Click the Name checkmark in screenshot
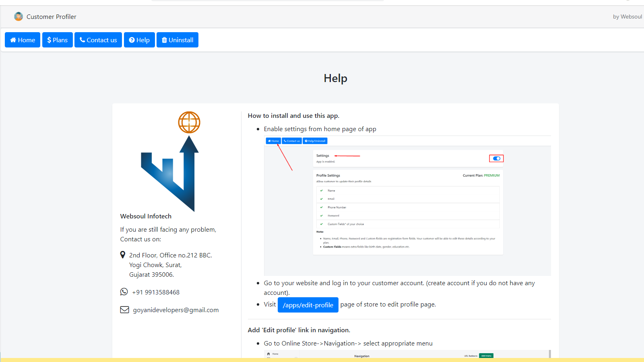644x362 pixels. click(x=321, y=191)
